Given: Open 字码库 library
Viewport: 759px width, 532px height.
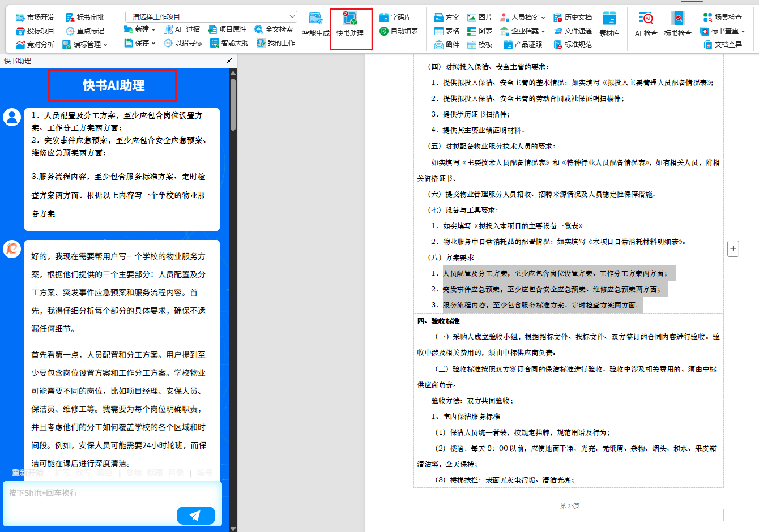Looking at the screenshot, I should 395,17.
